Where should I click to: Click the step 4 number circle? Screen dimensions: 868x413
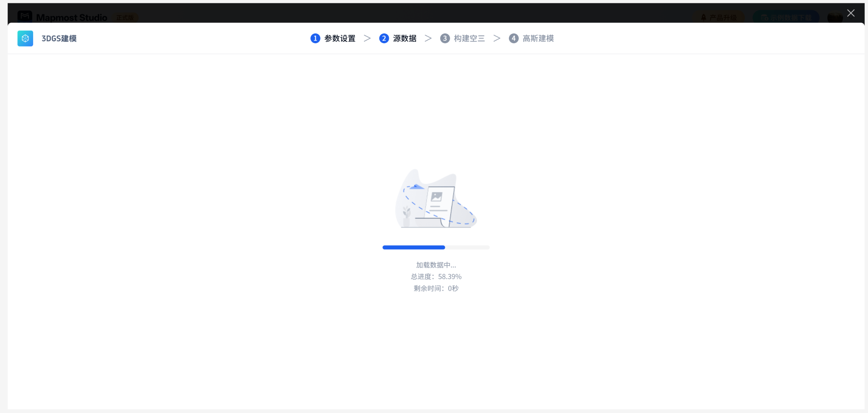point(514,39)
